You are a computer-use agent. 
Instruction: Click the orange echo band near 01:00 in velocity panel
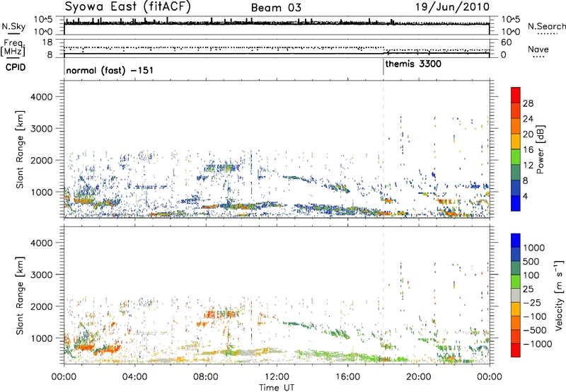[x=83, y=347]
